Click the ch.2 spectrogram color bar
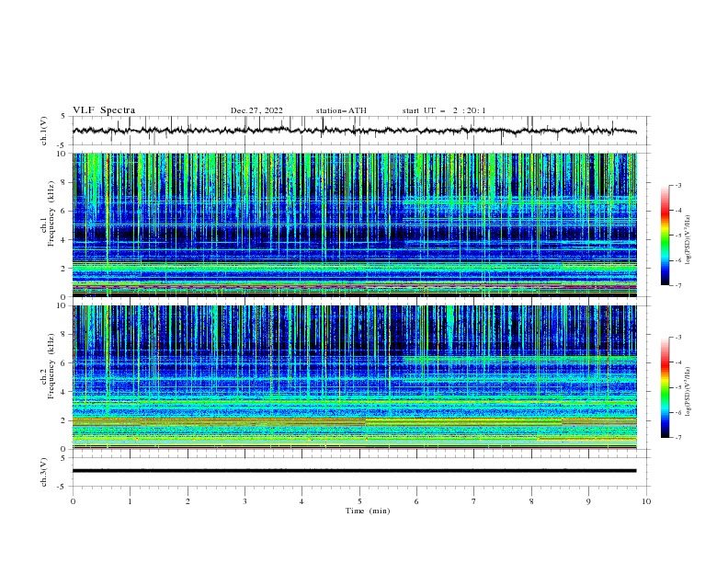Screen dimensions: 728x563 point(665,387)
